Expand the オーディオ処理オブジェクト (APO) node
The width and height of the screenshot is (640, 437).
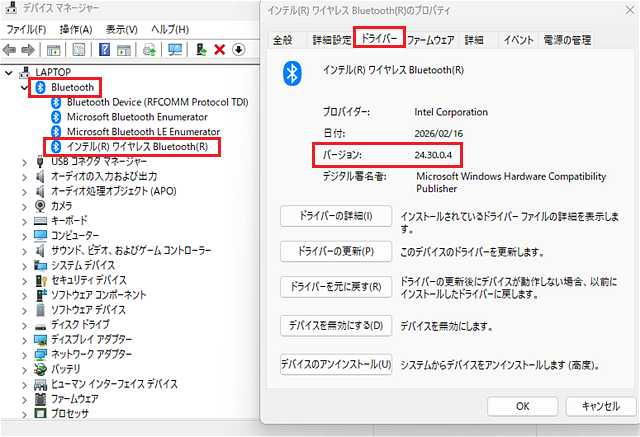[24, 192]
